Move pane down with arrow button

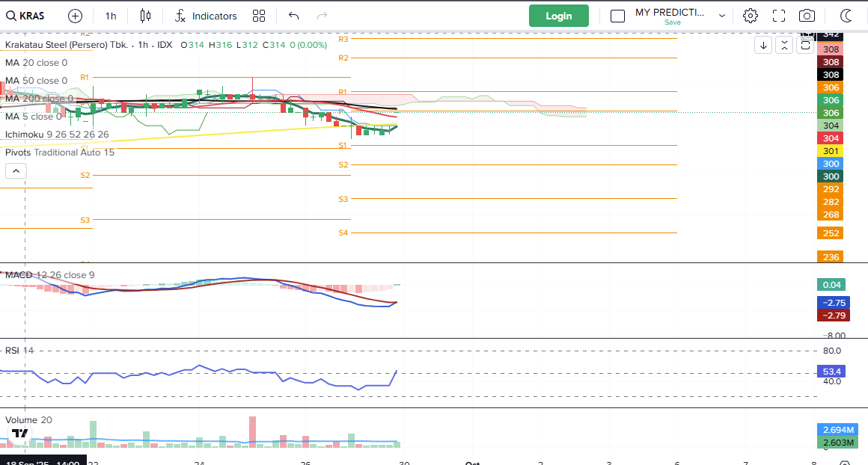pyautogui.click(x=763, y=46)
